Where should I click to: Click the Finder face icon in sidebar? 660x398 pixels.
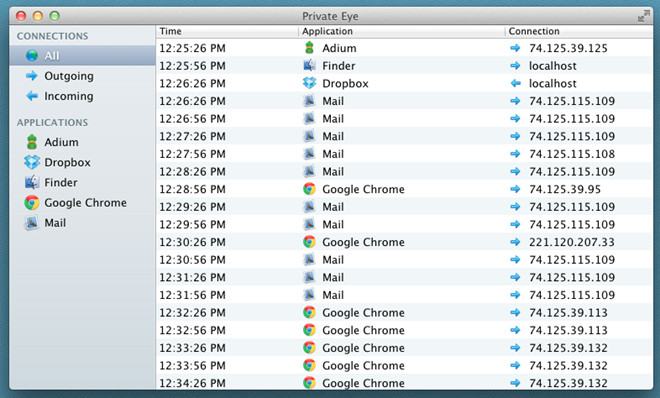pos(32,182)
